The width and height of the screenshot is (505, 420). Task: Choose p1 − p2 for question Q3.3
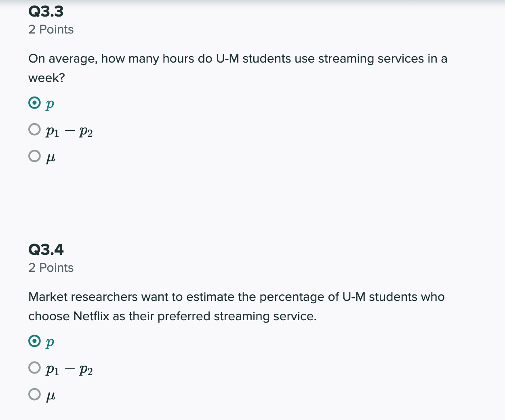coord(35,129)
